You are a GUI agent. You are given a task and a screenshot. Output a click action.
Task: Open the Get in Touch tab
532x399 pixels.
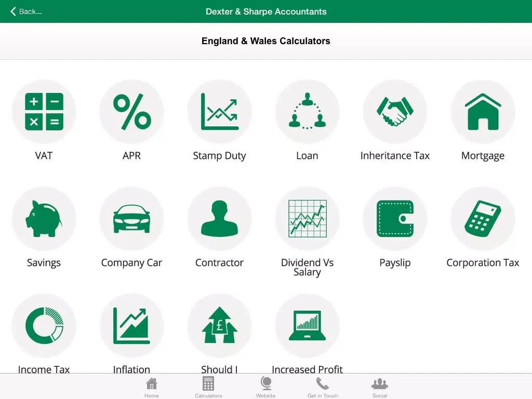[x=323, y=388]
